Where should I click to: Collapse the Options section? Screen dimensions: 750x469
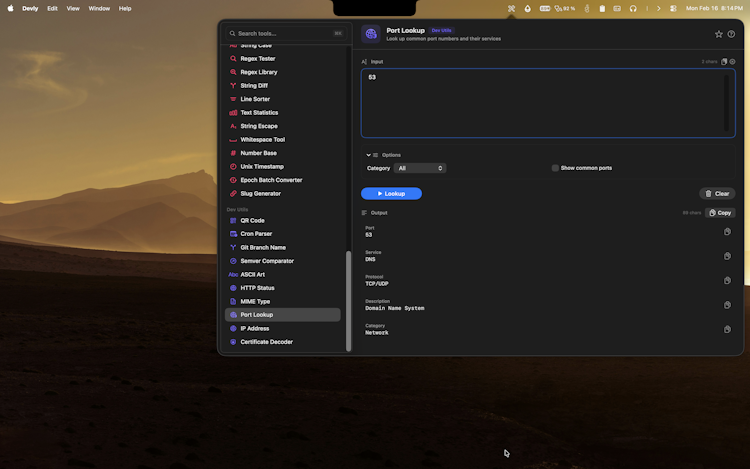(x=368, y=155)
